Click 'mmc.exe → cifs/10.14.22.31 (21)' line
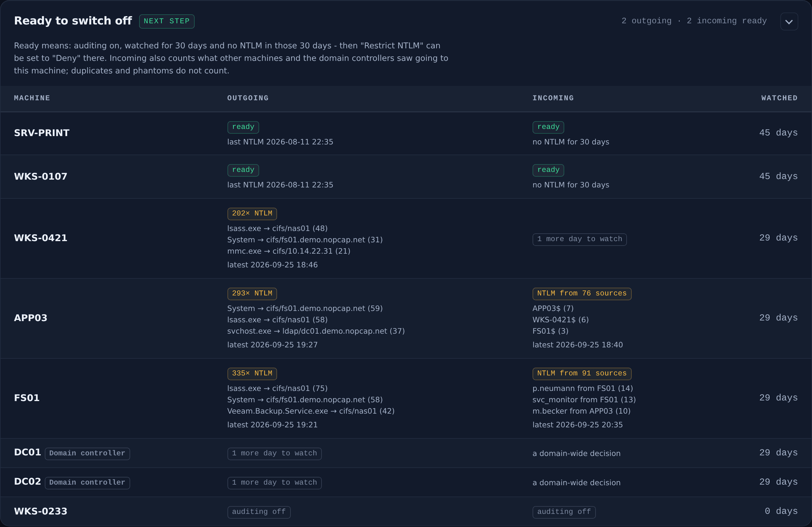Image resolution: width=812 pixels, height=527 pixels. tap(289, 251)
